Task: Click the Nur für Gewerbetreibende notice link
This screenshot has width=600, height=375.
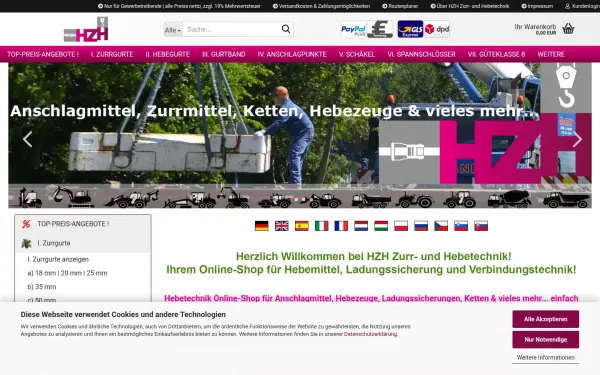Action: pyautogui.click(x=179, y=6)
